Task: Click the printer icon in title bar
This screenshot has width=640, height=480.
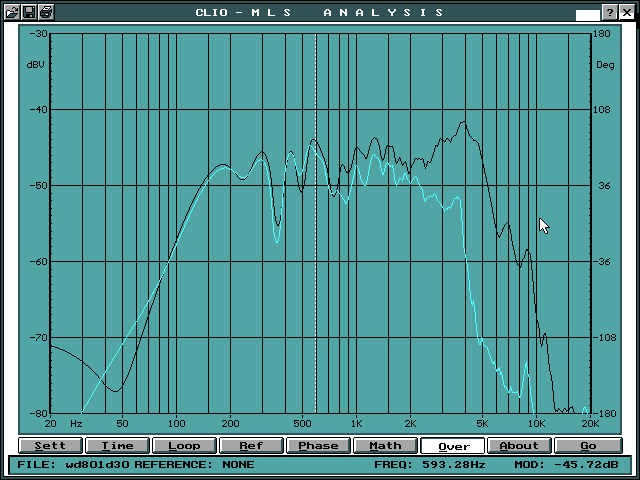Action: coord(45,12)
